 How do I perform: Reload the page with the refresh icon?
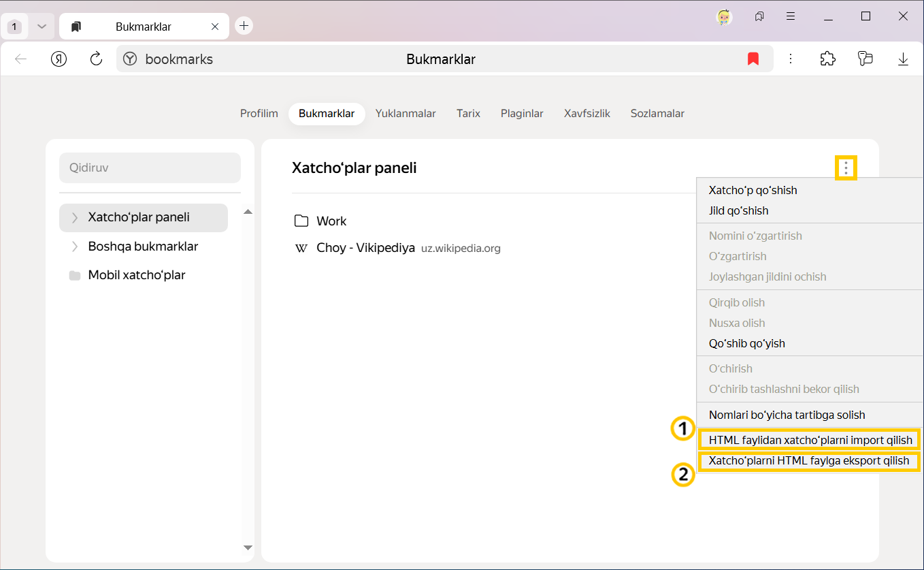[96, 59]
